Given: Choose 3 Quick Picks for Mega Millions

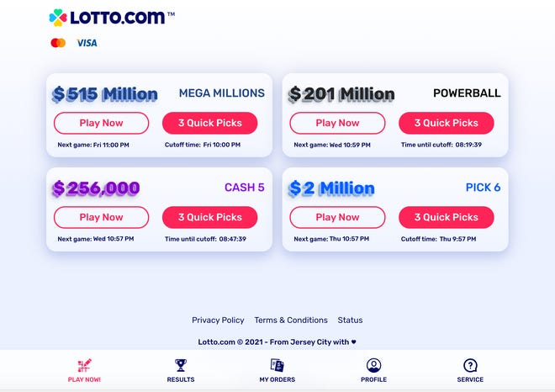Looking at the screenshot, I should click(210, 123).
